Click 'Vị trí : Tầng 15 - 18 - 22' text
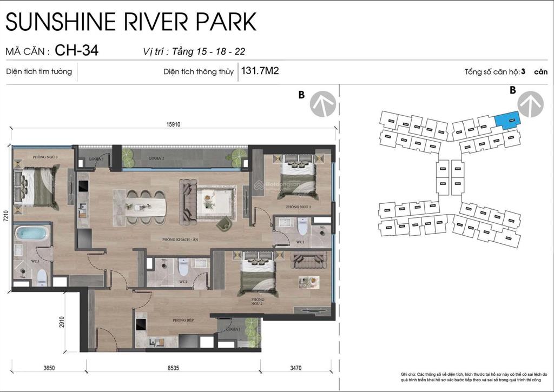Screen dimensions: 554x392 194,51
